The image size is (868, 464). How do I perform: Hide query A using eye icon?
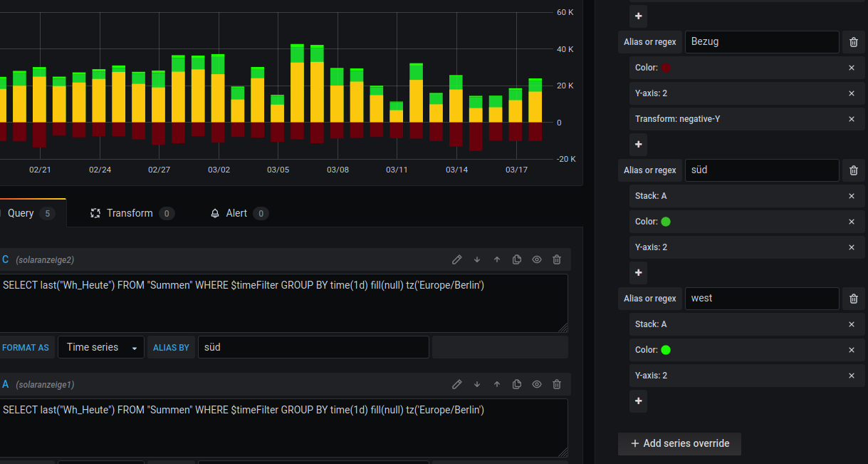click(x=537, y=384)
